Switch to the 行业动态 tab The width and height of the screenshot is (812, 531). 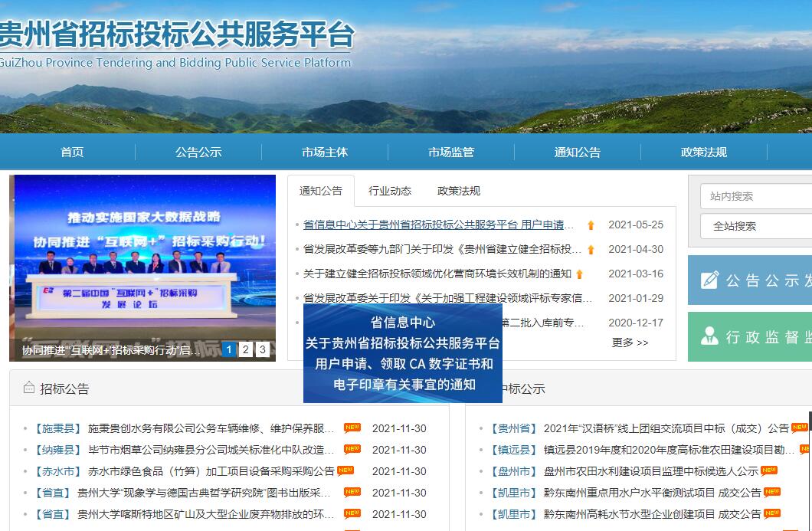point(390,191)
